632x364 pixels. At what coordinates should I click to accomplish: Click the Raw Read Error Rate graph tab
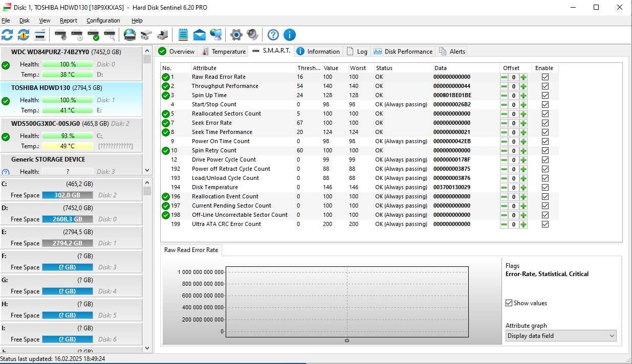click(x=191, y=250)
